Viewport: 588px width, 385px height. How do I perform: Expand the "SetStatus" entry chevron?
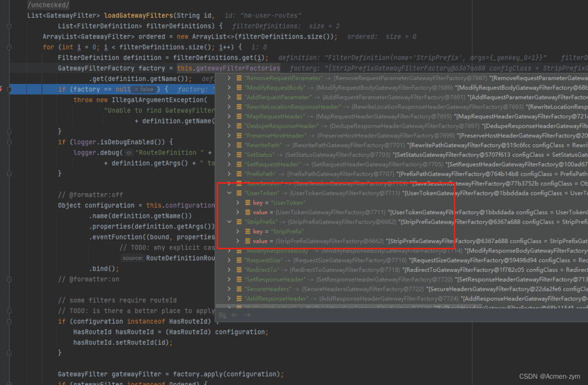(x=229, y=155)
